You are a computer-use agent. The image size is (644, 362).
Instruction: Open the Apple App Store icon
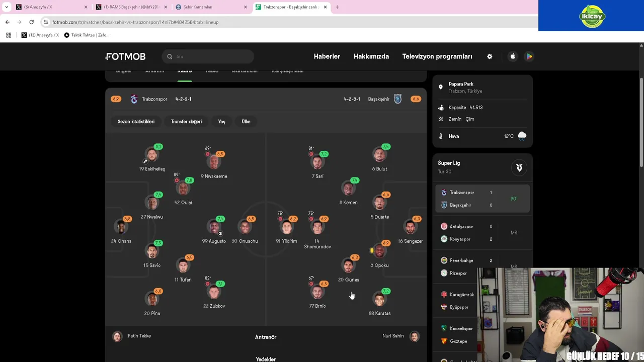click(x=513, y=56)
